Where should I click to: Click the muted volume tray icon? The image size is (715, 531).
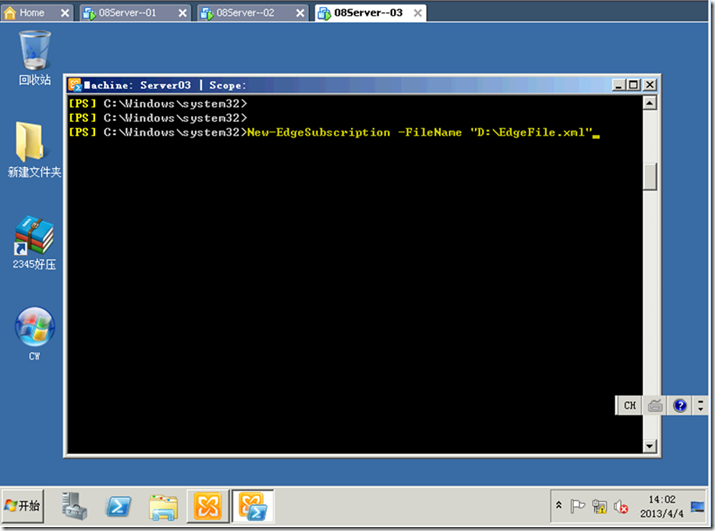click(x=621, y=506)
